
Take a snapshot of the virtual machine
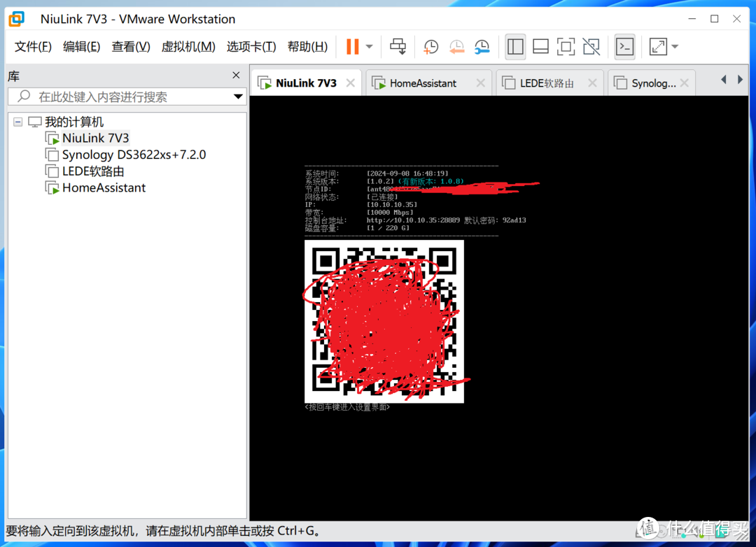(x=430, y=47)
